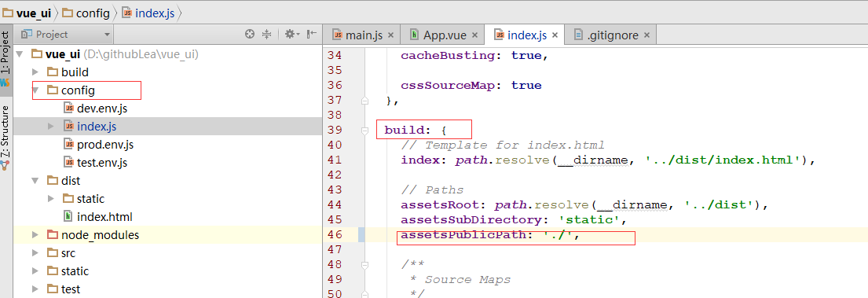Select prod.env.js in the project tree
The height and width of the screenshot is (298, 868).
coord(105,145)
